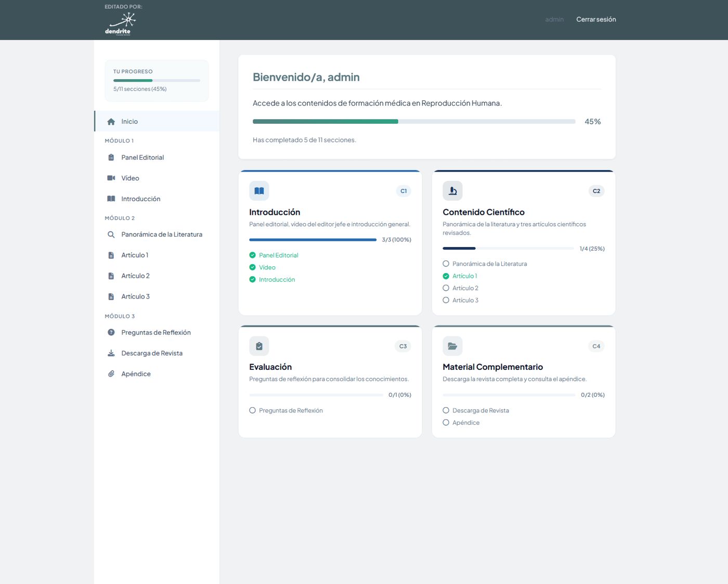This screenshot has width=728, height=584.
Task: Click the circle next to Panorámica de la Literatura in card
Action: point(446,264)
